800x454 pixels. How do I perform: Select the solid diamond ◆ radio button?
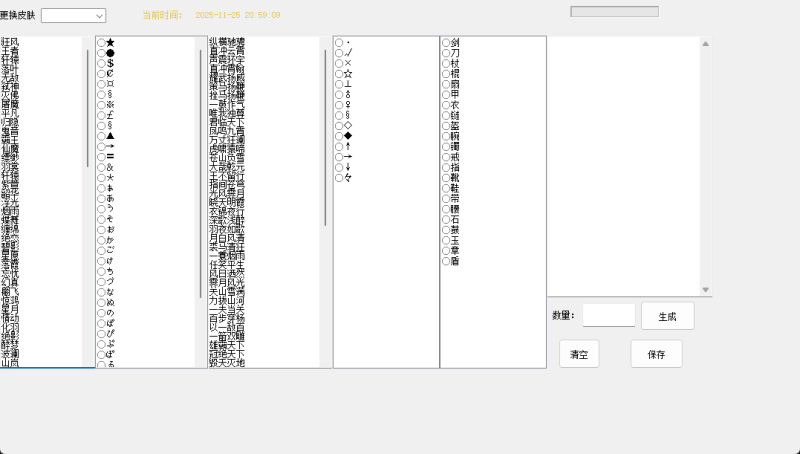tap(339, 136)
